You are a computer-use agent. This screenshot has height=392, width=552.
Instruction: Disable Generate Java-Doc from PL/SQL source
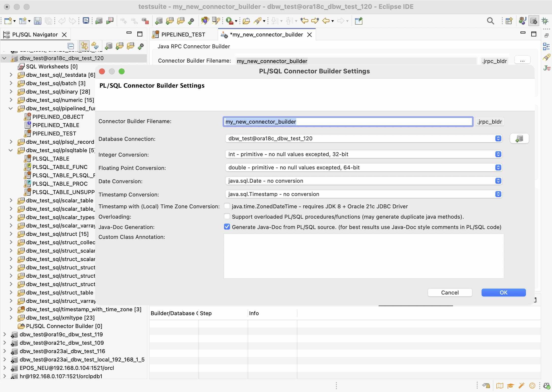(227, 227)
